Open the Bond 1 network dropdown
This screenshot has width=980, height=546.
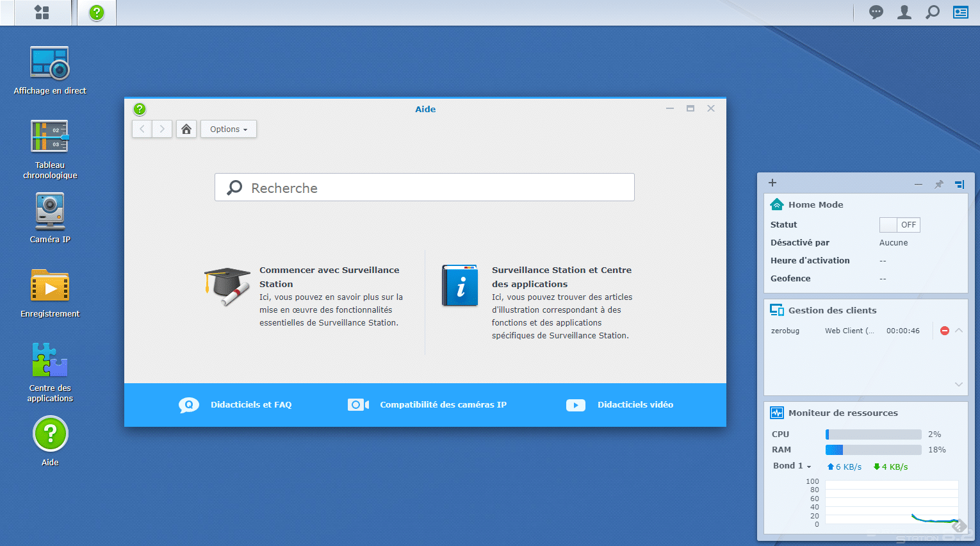[x=792, y=466]
